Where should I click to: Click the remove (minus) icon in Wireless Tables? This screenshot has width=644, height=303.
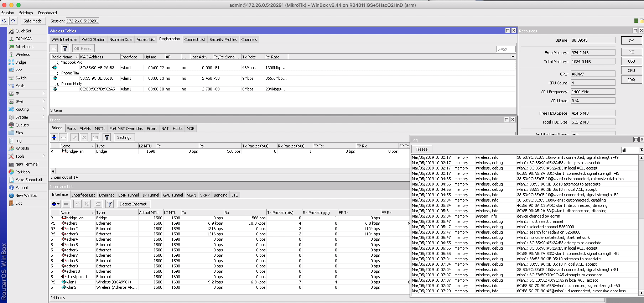coord(54,48)
